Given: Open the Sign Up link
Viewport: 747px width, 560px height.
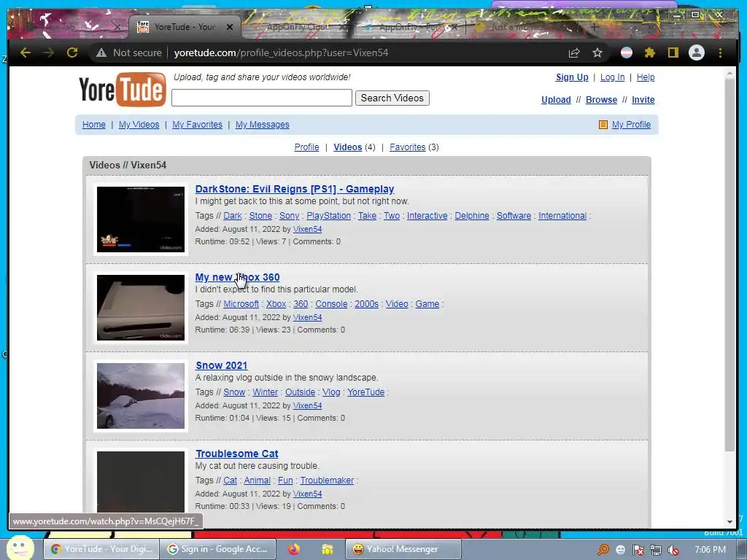Looking at the screenshot, I should tap(572, 77).
